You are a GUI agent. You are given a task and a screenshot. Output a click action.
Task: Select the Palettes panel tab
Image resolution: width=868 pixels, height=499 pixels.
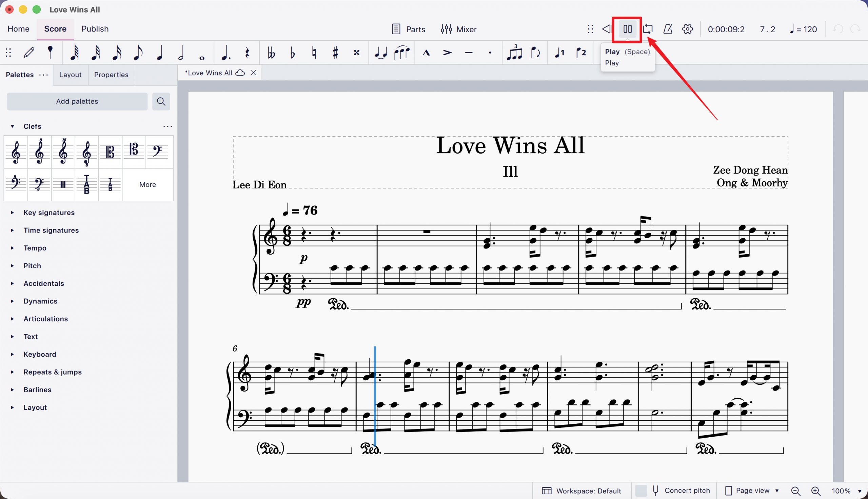[20, 75]
